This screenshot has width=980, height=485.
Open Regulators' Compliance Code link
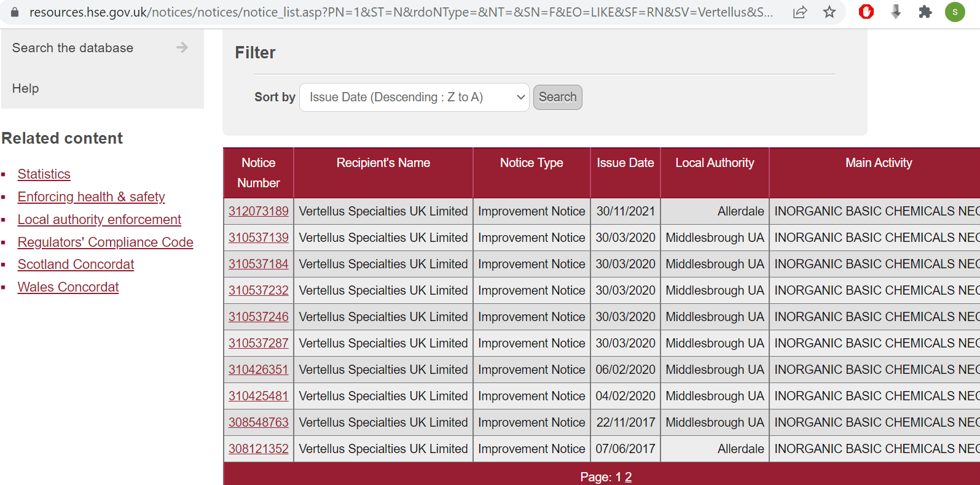pos(106,243)
